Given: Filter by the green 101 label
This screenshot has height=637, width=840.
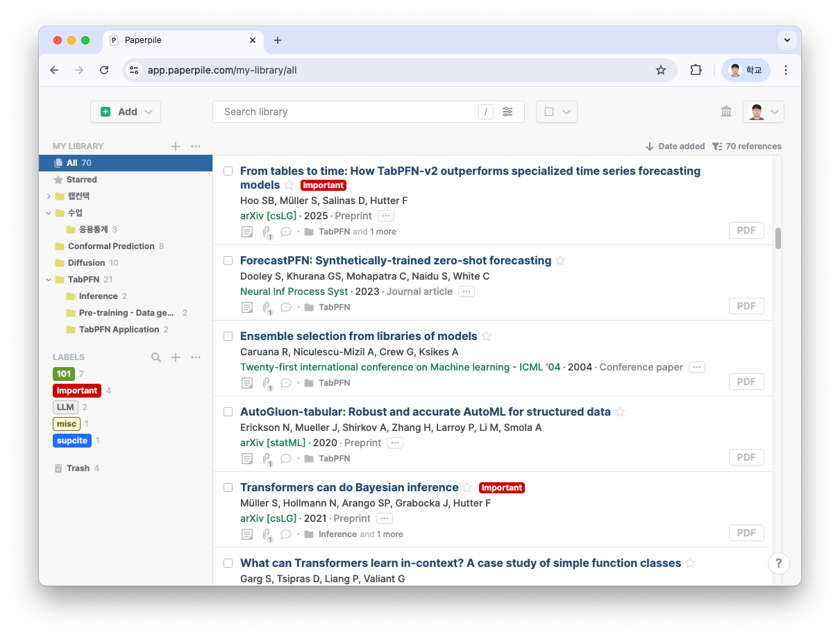Looking at the screenshot, I should [x=64, y=374].
